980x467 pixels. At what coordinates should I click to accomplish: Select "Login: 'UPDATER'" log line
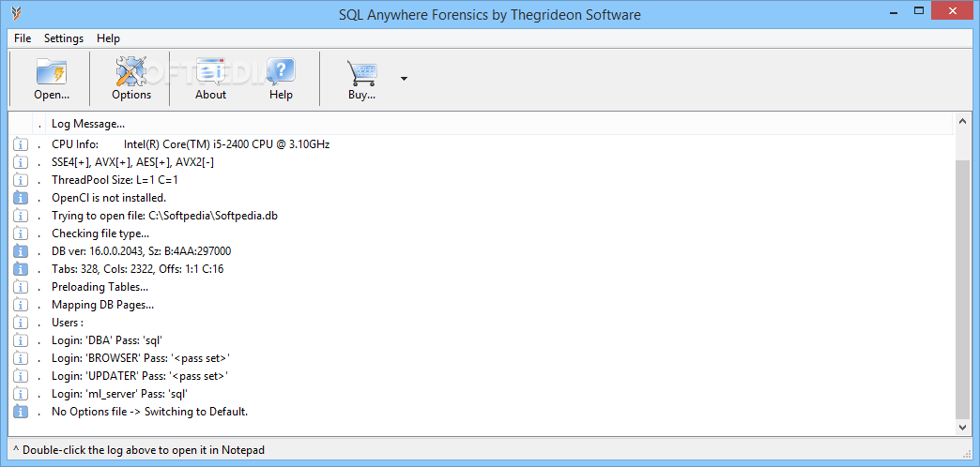pos(139,376)
